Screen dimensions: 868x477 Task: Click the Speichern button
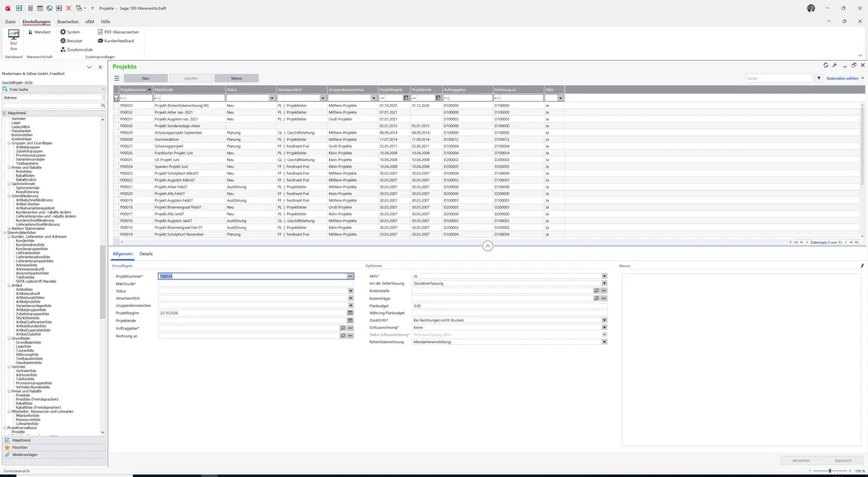click(x=843, y=460)
